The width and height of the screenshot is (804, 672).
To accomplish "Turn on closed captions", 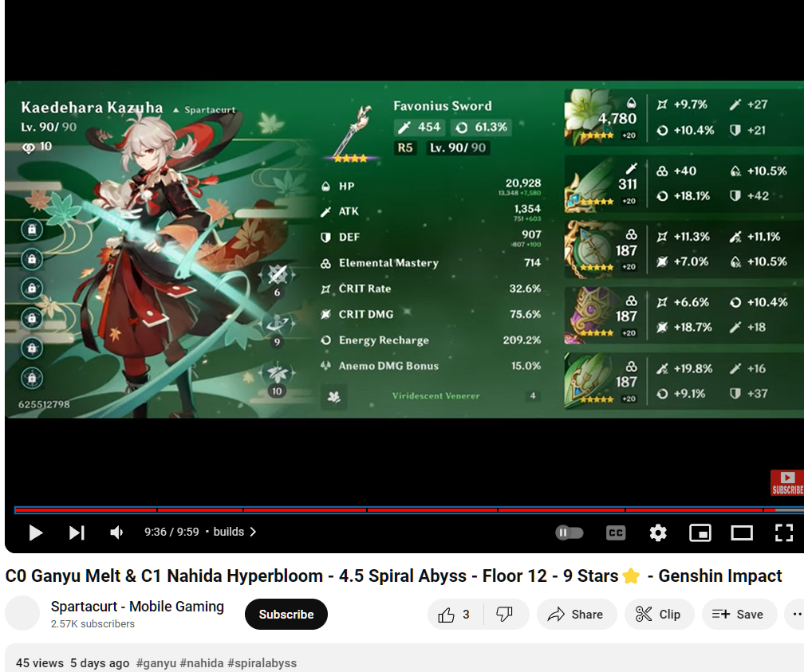I will [x=615, y=532].
